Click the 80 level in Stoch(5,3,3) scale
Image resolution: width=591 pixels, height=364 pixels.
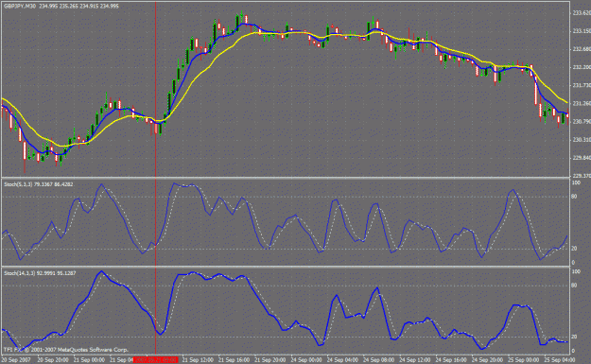(x=574, y=197)
